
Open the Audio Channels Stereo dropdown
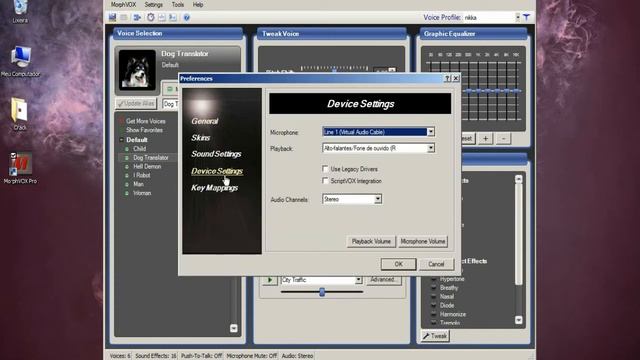pos(378,199)
